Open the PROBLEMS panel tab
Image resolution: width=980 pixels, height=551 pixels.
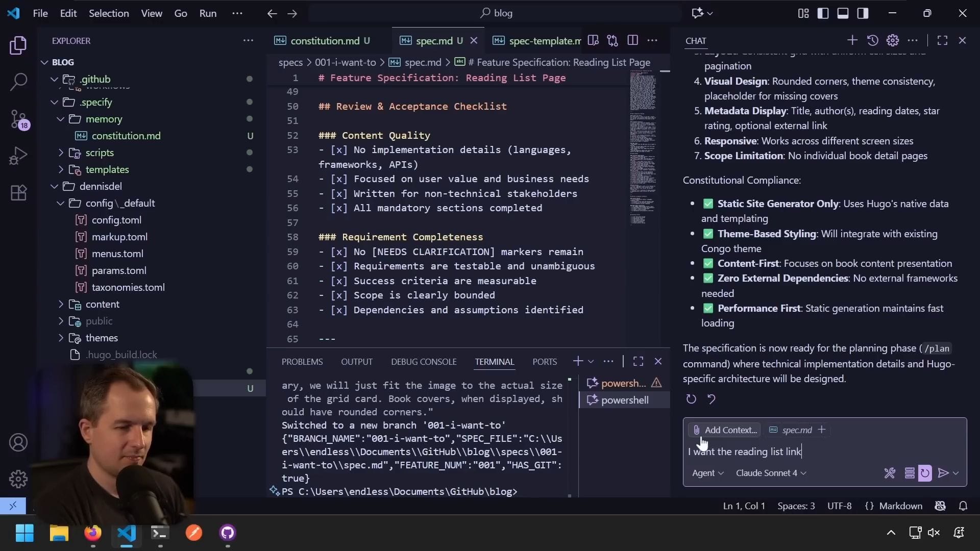(302, 362)
